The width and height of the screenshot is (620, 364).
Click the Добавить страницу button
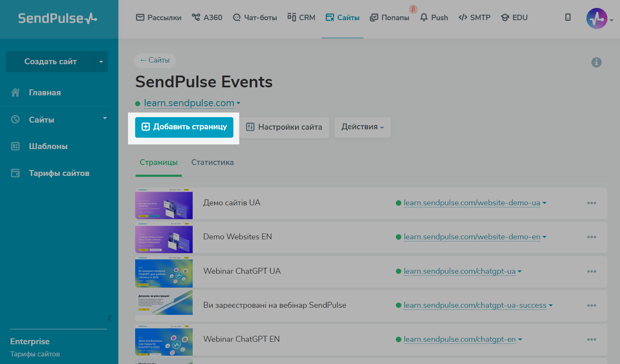[x=184, y=127]
